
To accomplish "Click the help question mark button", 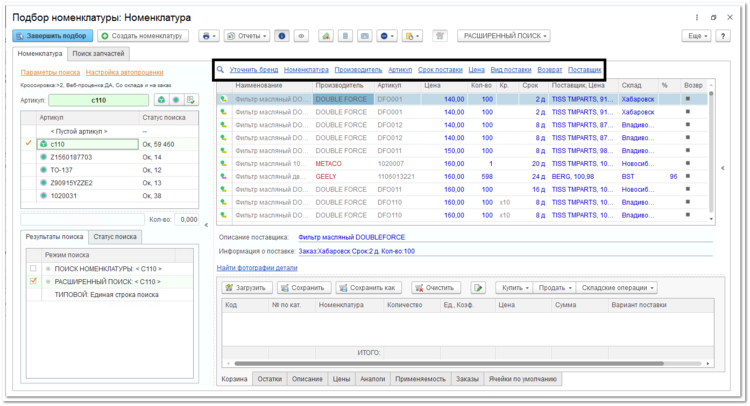I will 723,36.
